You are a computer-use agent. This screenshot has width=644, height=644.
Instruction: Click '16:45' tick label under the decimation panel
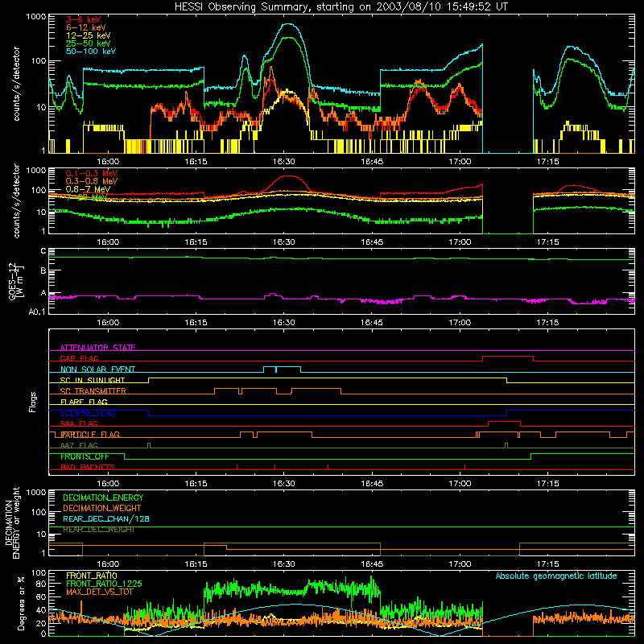coord(372,564)
